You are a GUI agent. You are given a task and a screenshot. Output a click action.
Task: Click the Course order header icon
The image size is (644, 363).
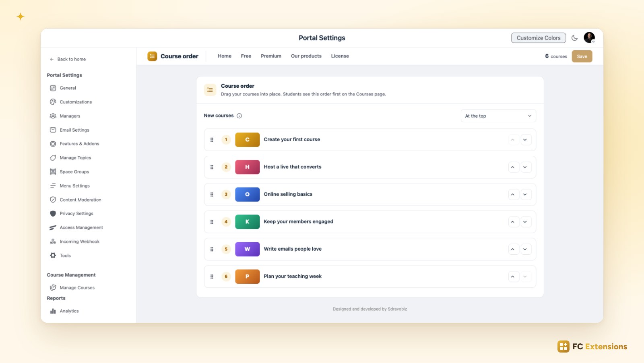click(152, 56)
